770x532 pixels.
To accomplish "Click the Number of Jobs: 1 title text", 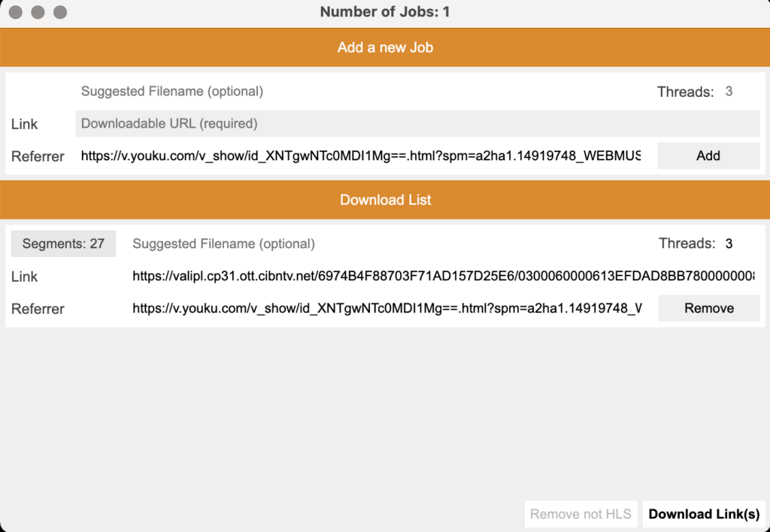I will (385, 12).
